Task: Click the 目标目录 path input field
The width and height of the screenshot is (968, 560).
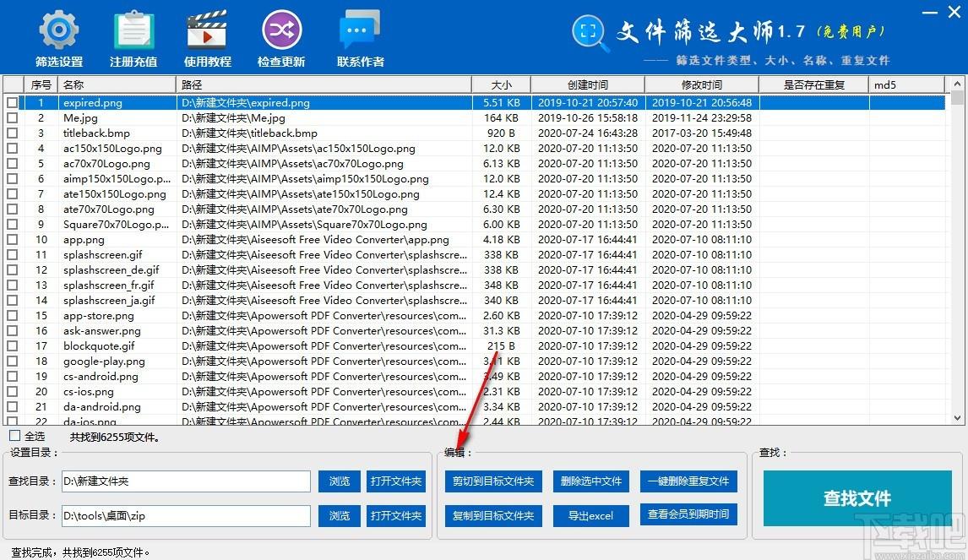Action: 186,515
